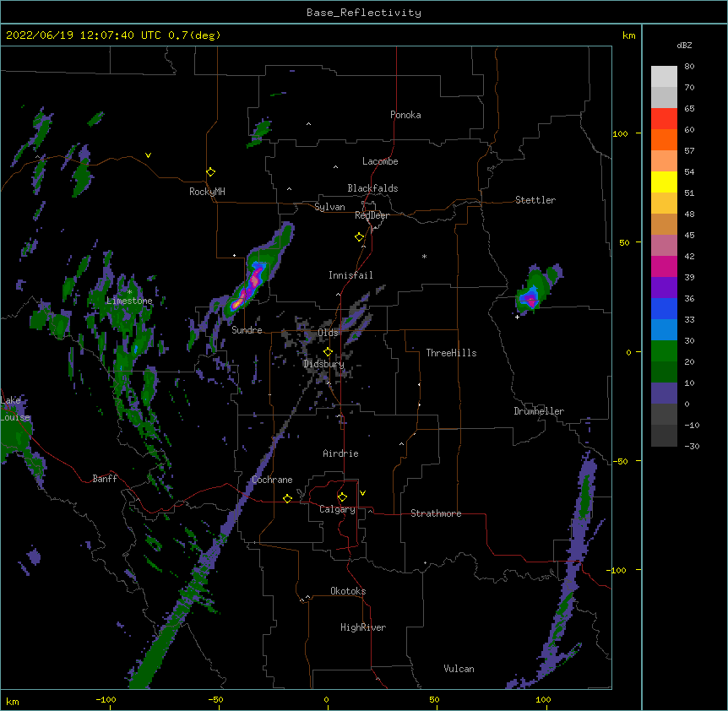Image resolution: width=728 pixels, height=711 pixels.
Task: Click the Sundre town label
Action: pos(247,330)
